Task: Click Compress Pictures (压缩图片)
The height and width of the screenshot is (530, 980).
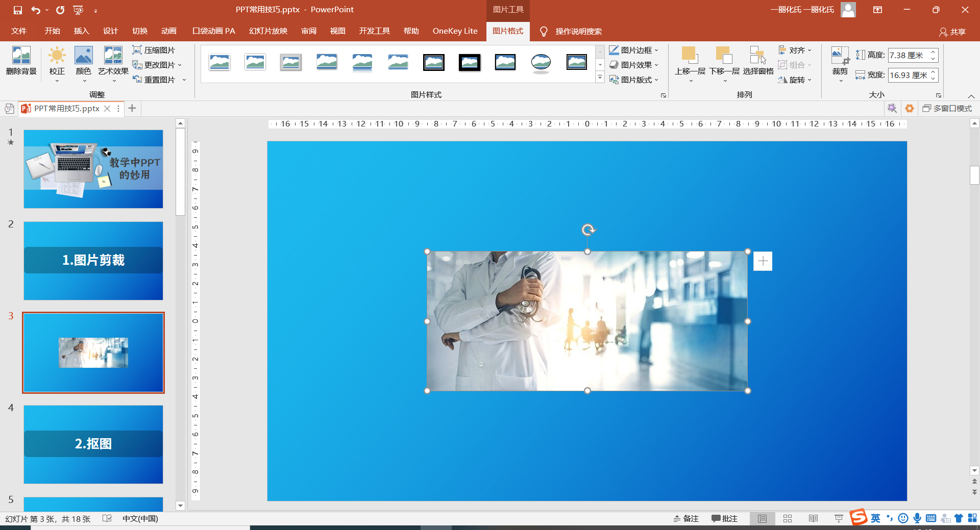Action: coord(154,50)
